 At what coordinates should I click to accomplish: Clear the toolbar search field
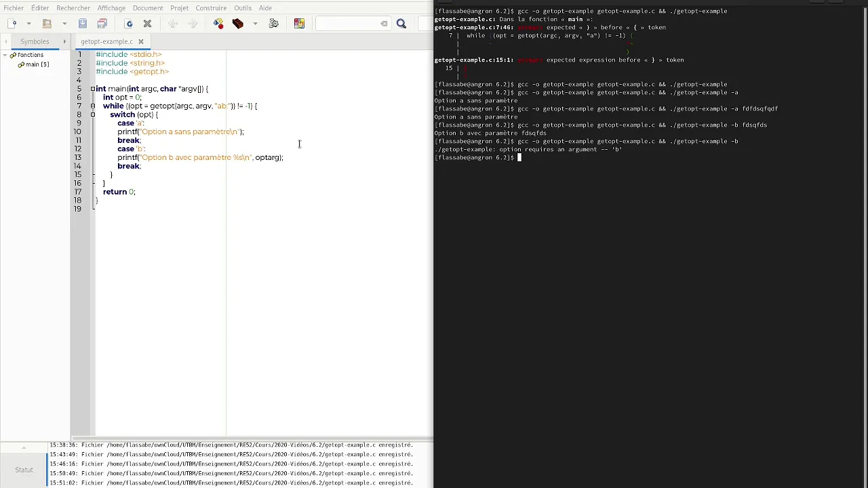point(384,24)
